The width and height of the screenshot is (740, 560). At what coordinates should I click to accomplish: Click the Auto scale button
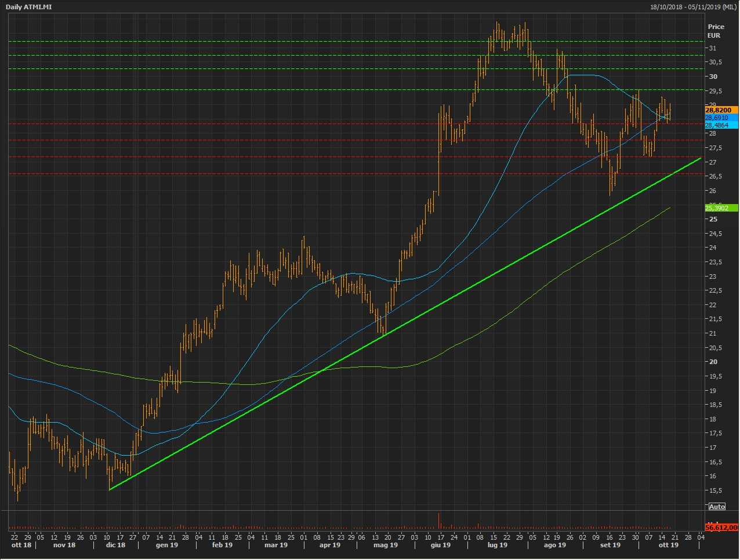tap(717, 507)
